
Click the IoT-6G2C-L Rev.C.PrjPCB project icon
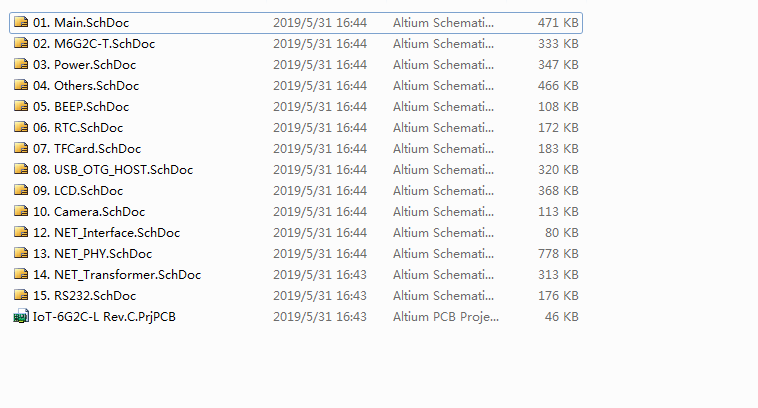pyautogui.click(x=21, y=317)
